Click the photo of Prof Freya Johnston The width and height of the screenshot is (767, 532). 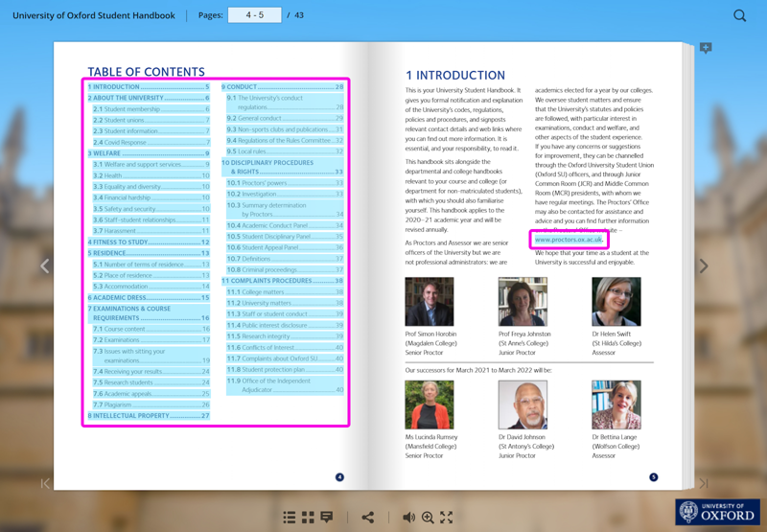click(x=523, y=302)
